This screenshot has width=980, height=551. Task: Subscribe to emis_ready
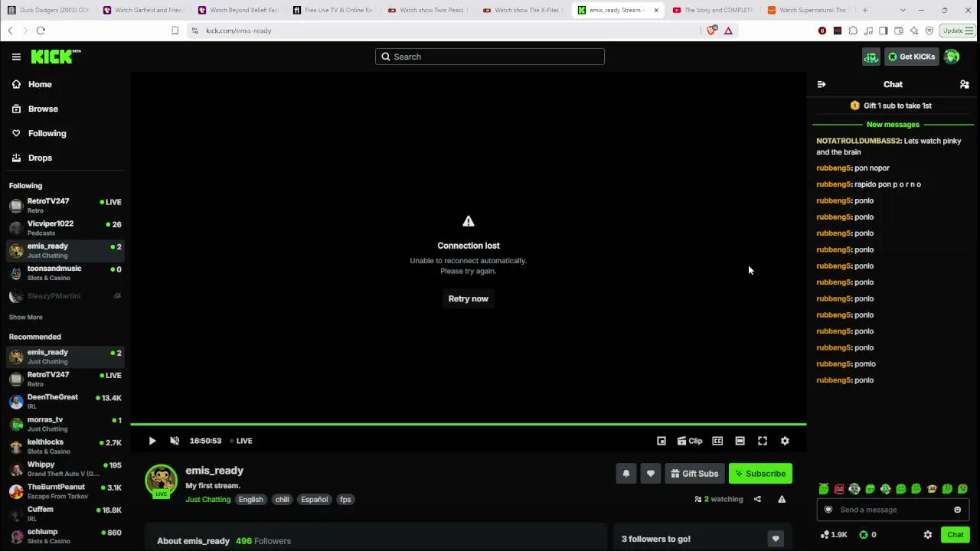point(760,474)
